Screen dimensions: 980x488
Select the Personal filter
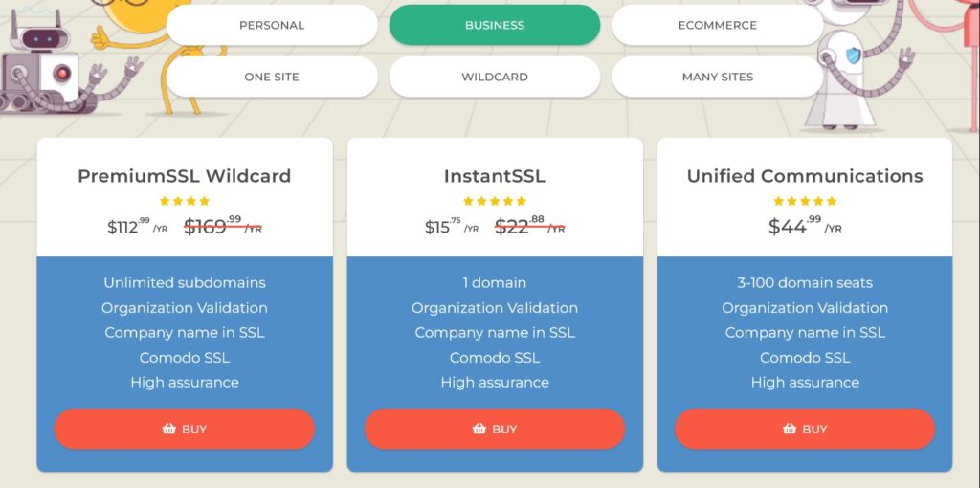click(272, 25)
